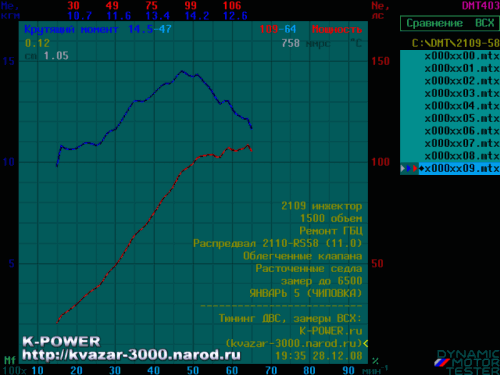The image size is (500, 375).
Task: Click the DMT403 title label
Action: (x=480, y=6)
